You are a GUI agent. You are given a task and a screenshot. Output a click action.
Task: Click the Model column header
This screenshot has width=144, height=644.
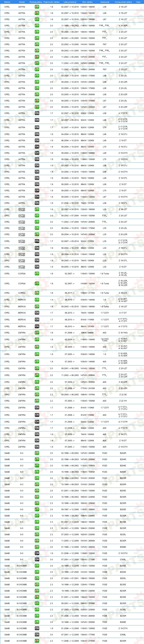(x=22, y=2)
